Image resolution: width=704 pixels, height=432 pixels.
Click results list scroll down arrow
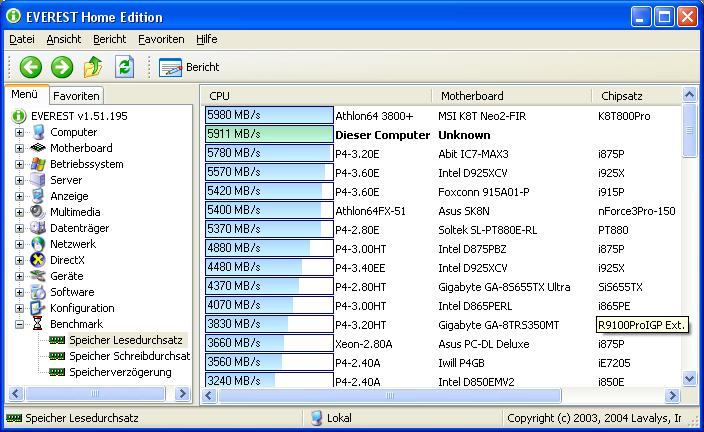[x=690, y=379]
